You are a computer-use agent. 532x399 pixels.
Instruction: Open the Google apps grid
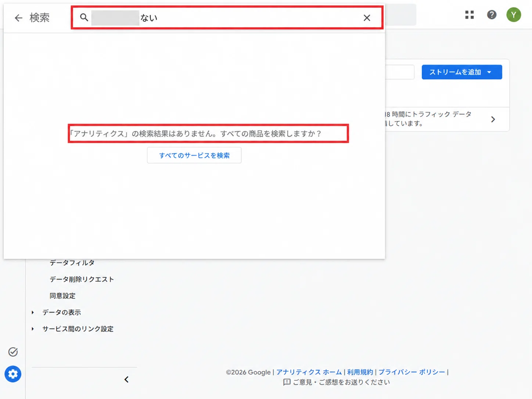470,15
